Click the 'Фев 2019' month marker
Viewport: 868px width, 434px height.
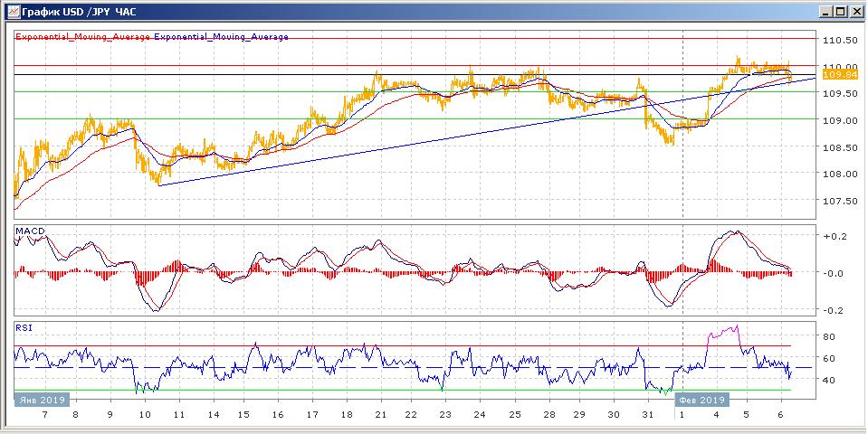(x=701, y=399)
